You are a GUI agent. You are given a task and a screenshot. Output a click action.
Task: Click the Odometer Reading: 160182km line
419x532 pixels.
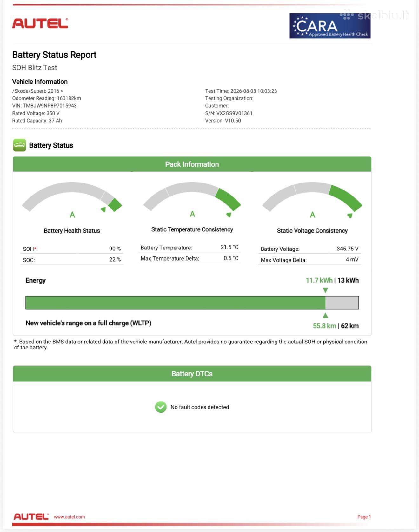coord(47,98)
